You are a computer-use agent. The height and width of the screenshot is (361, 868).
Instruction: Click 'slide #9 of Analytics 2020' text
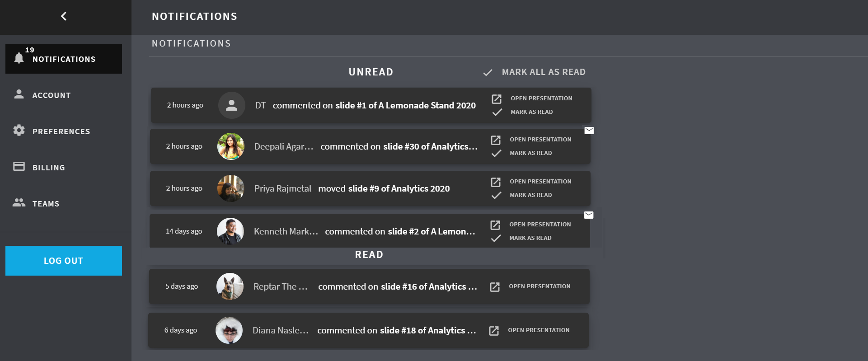[399, 188]
